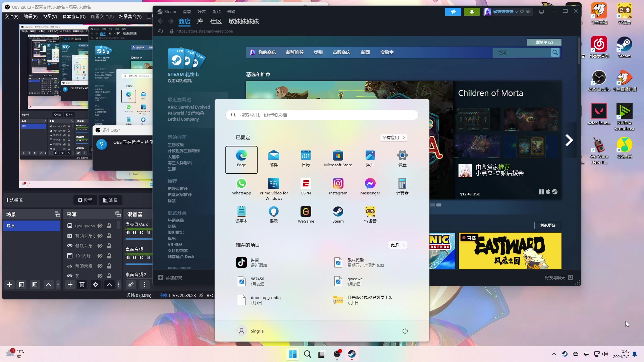
Task: Toggle visibility of 101大厅 source
Action: point(100,256)
